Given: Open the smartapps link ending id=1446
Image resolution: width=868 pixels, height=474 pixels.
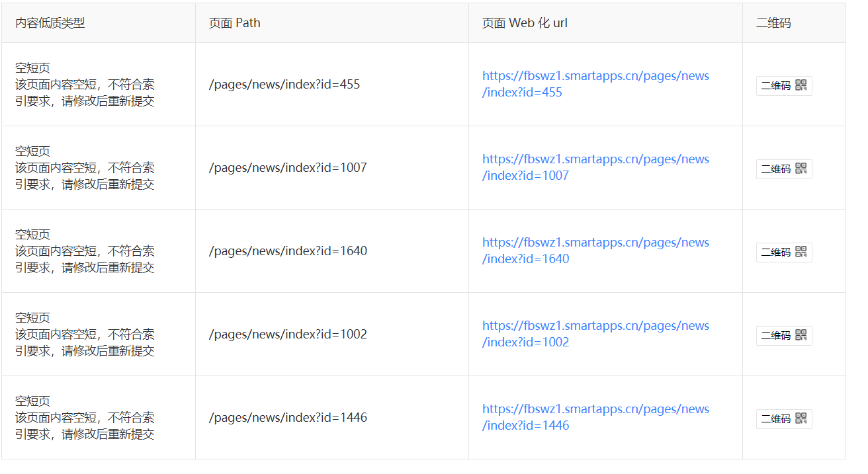Looking at the screenshot, I should point(595,417).
